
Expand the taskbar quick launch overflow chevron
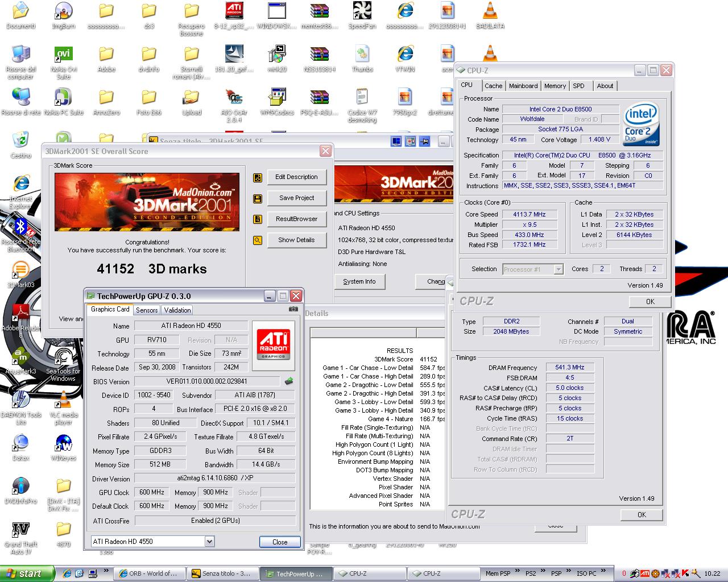106,571
